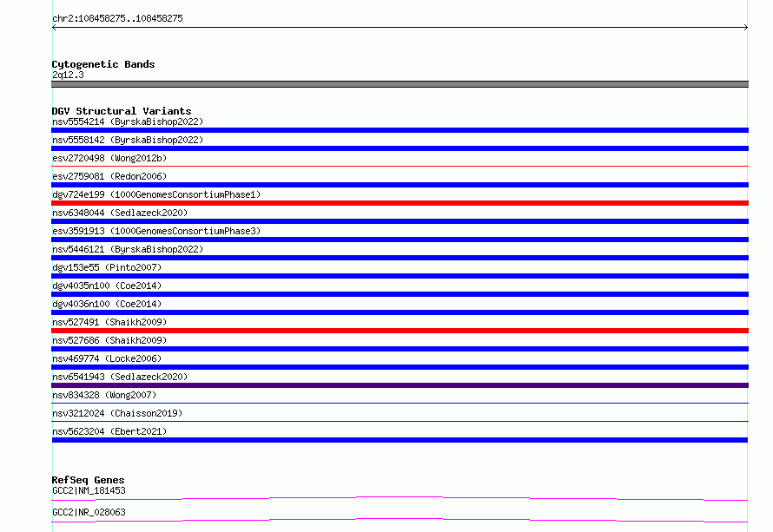Click the DGV Structural Variants heading

[x=122, y=111]
